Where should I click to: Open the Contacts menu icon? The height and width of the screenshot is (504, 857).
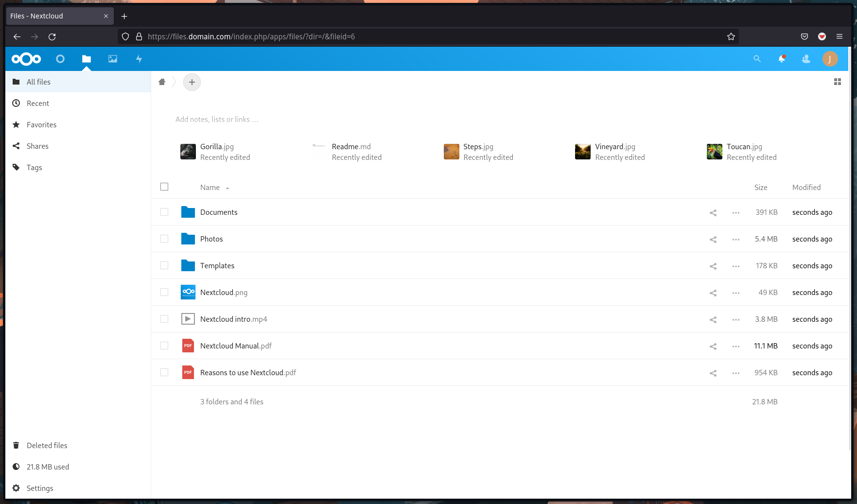[806, 59]
